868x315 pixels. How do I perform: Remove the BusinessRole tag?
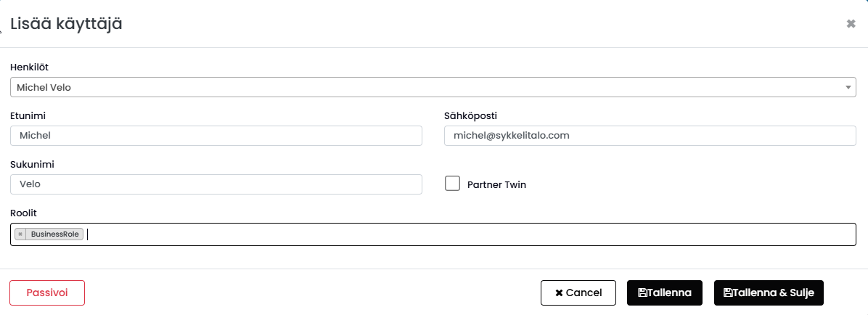click(20, 234)
